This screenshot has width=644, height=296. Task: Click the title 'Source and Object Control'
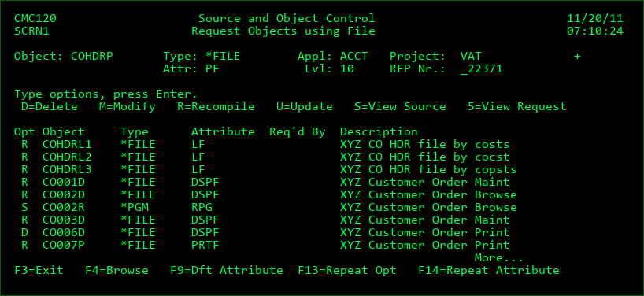pyautogui.click(x=287, y=18)
